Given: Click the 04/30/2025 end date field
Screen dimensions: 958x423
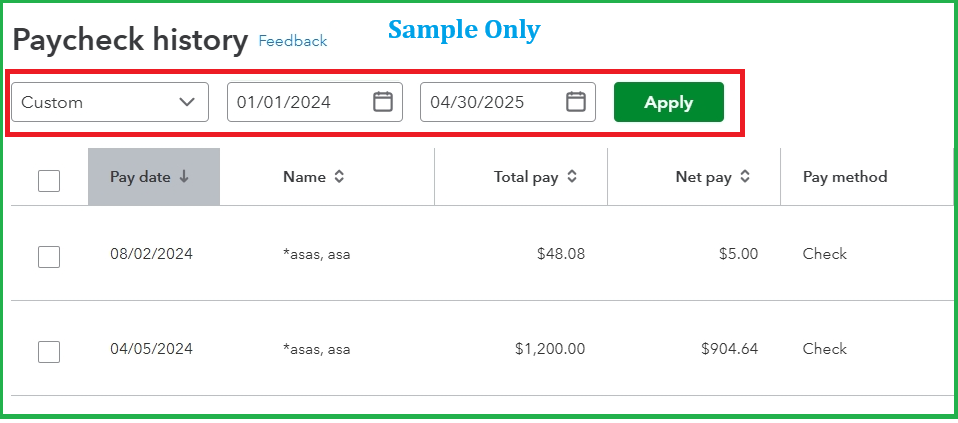Looking at the screenshot, I should (x=508, y=102).
